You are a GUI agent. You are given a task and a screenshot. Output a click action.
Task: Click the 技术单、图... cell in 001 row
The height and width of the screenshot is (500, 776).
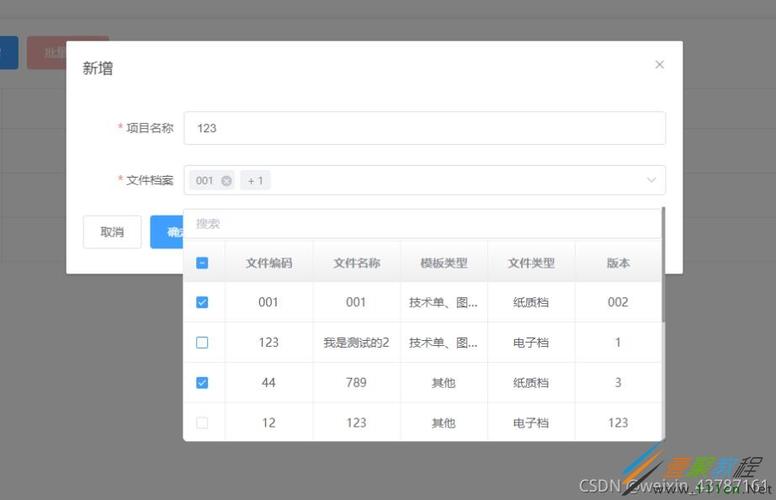pyautogui.click(x=443, y=302)
